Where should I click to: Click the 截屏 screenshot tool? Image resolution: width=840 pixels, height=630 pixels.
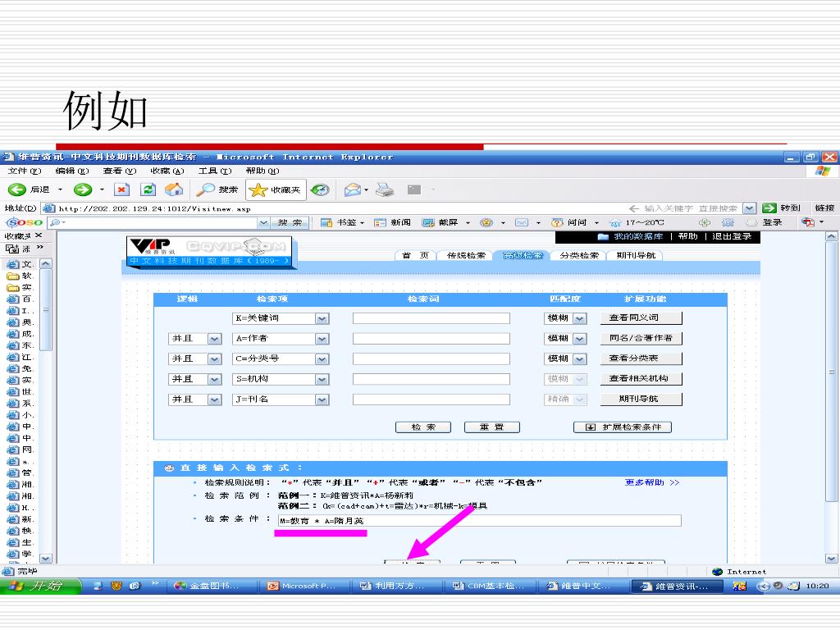441,222
